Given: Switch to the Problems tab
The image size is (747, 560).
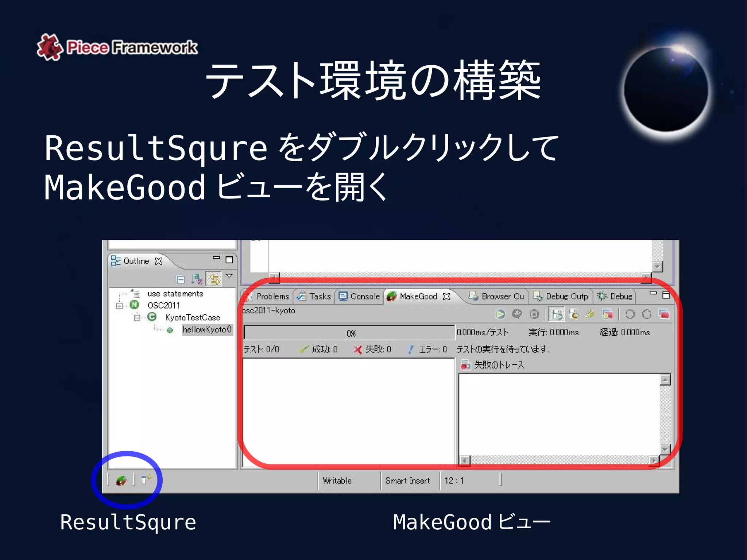Looking at the screenshot, I should (267, 296).
